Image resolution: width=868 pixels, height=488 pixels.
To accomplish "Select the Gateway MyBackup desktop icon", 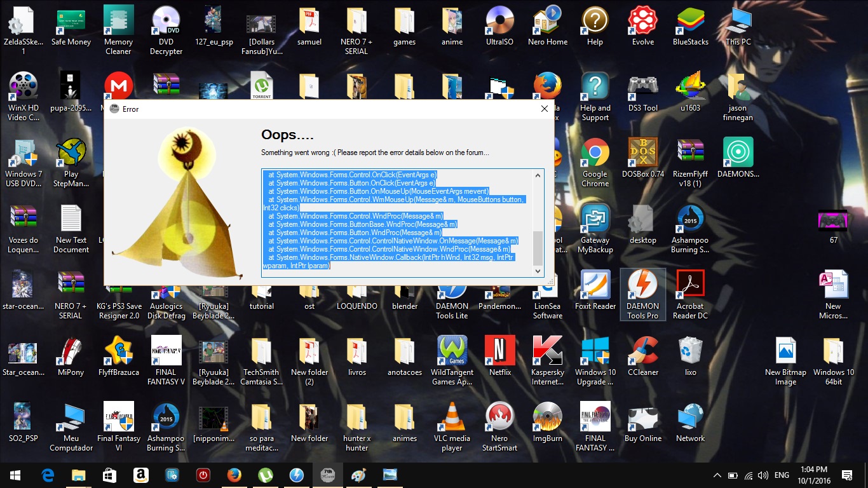I will click(595, 229).
